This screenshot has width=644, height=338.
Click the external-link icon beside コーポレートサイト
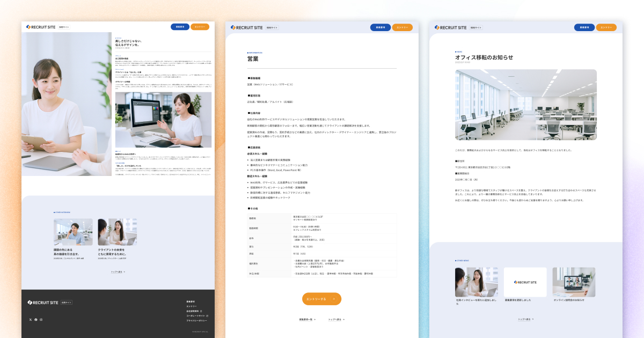[207, 316]
